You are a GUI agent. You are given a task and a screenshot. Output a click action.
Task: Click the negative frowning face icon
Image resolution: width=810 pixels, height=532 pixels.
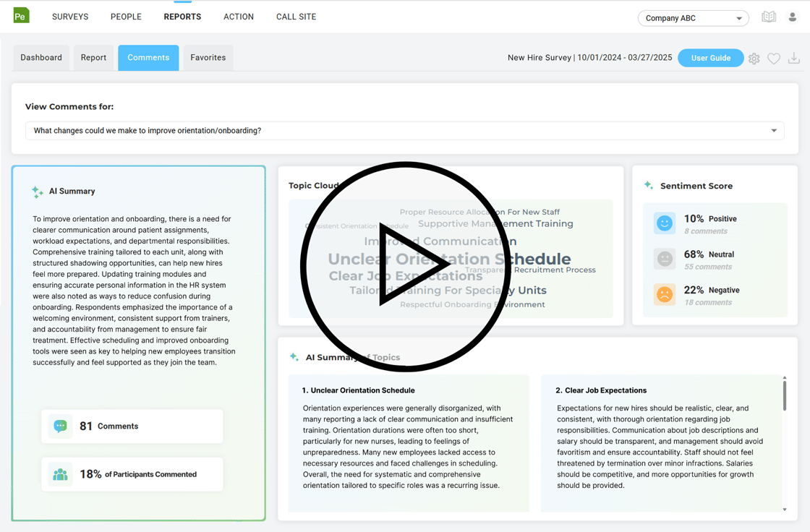[664, 295]
